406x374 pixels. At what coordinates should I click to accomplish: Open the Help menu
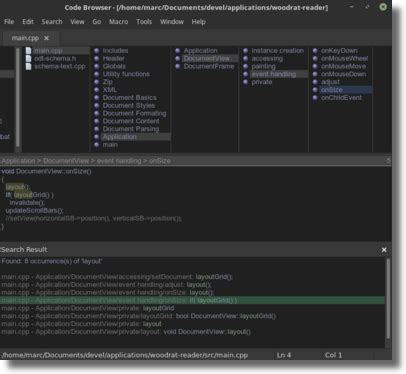coord(198,22)
